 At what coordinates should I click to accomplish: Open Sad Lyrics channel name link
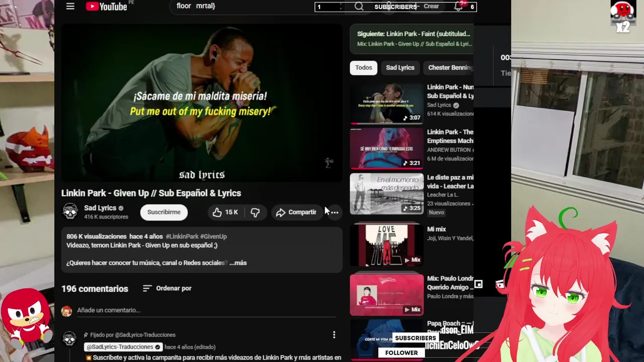100,208
